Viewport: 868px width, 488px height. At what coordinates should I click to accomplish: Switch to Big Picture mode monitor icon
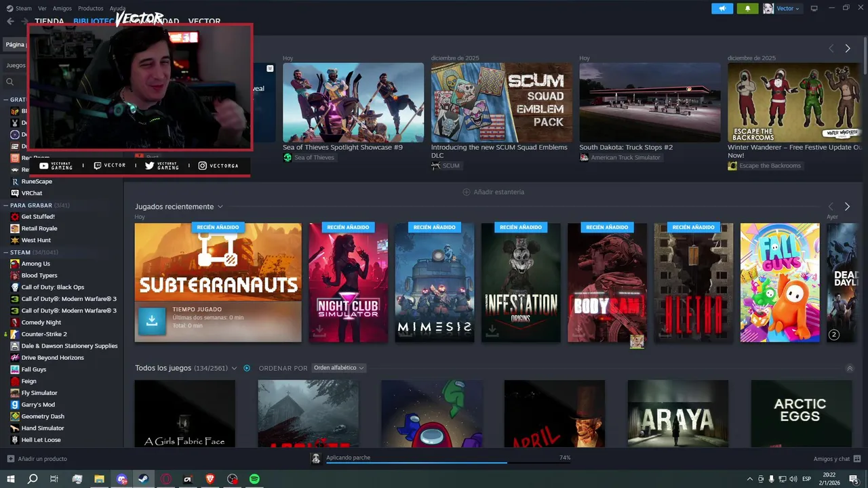pyautogui.click(x=814, y=8)
